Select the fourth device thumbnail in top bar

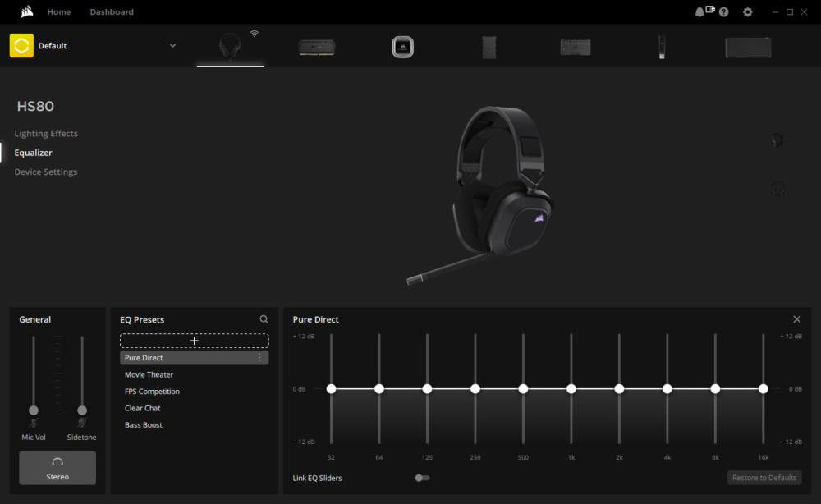coord(489,47)
